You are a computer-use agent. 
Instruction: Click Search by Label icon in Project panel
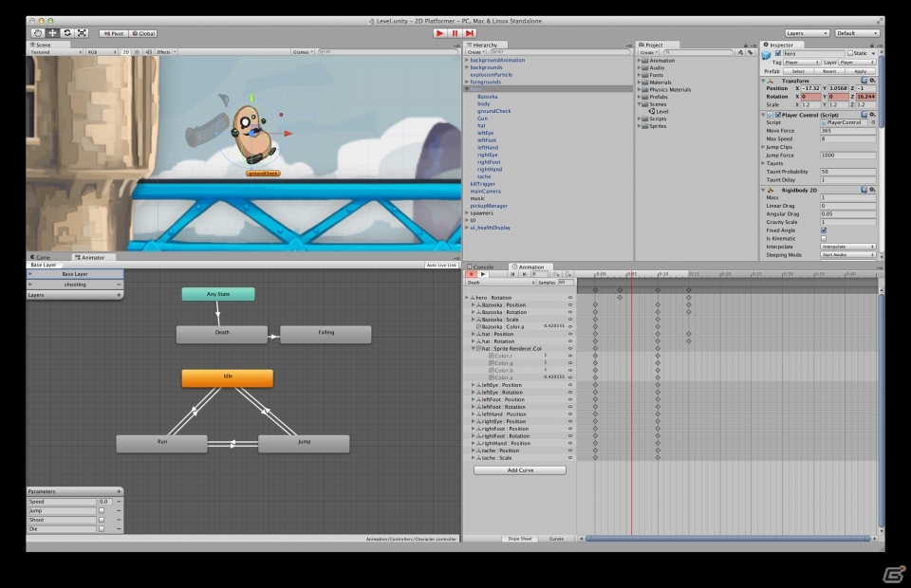click(x=750, y=52)
